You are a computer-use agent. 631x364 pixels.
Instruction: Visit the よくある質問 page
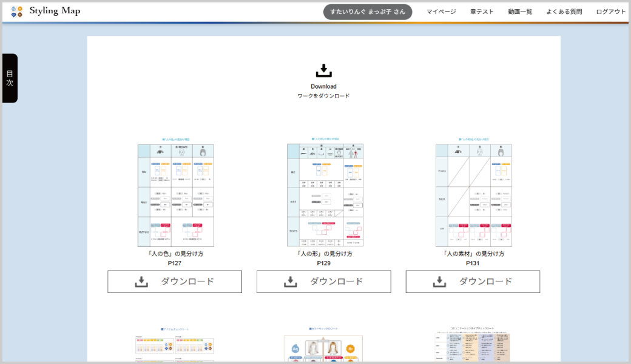564,12
